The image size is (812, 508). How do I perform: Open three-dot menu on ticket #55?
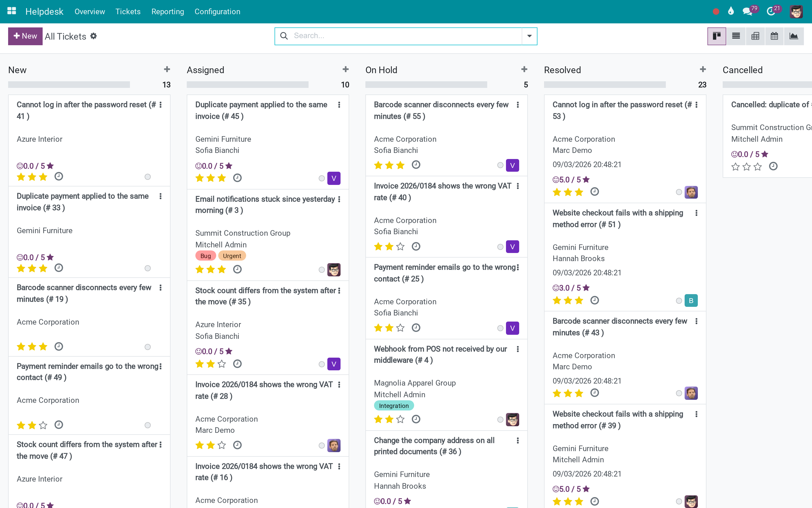coord(518,105)
